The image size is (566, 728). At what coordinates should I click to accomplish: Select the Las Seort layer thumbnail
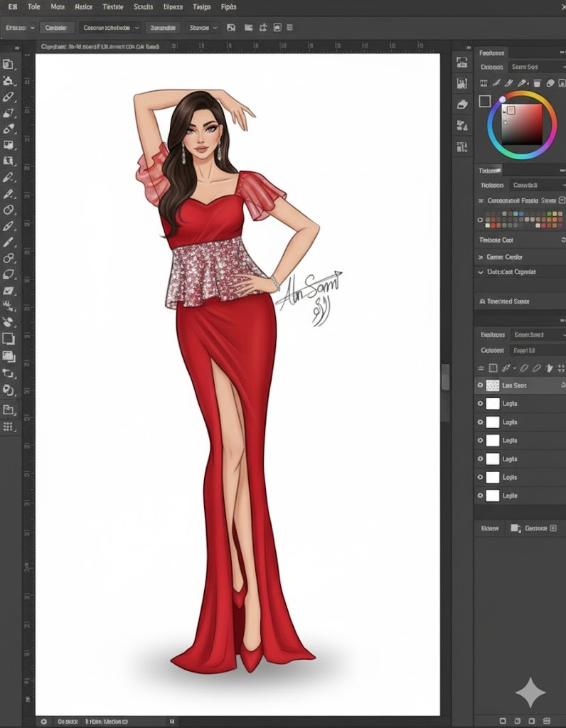(x=493, y=385)
